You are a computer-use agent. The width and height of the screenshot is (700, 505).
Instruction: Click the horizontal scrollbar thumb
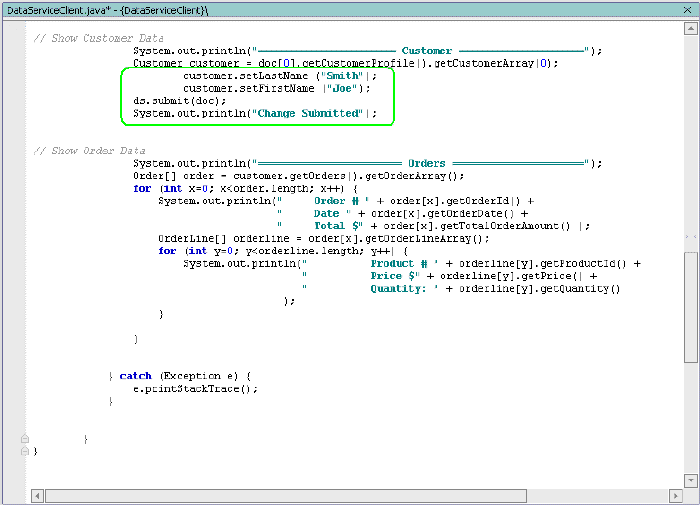tap(286, 496)
